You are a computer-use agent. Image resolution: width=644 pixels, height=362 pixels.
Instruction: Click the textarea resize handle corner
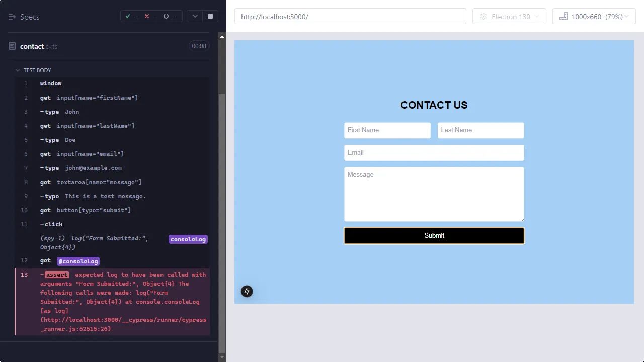click(x=522, y=219)
